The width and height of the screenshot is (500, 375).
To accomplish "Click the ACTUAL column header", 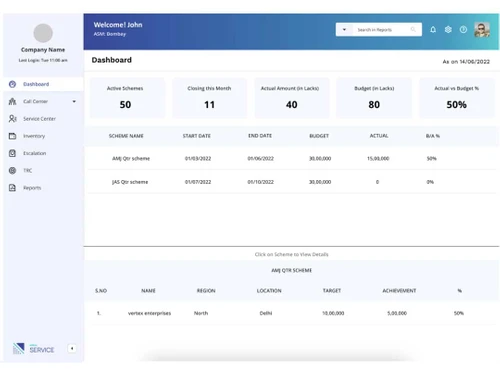I will point(379,136).
